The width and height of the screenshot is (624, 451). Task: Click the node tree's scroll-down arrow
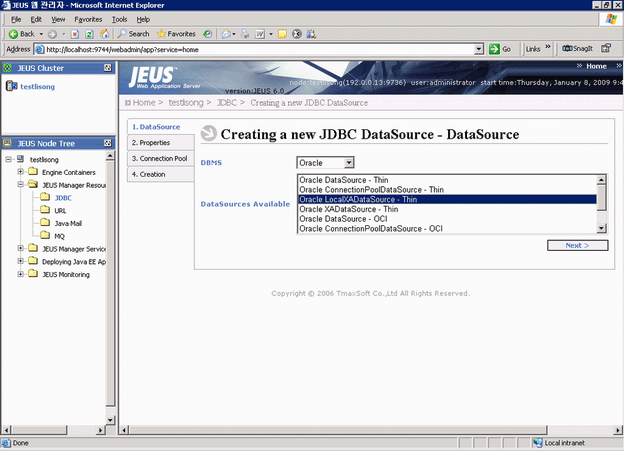110,420
